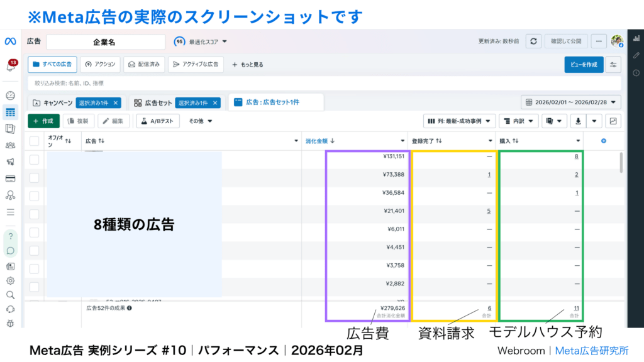Click the ビューを作成 button

pyautogui.click(x=584, y=65)
